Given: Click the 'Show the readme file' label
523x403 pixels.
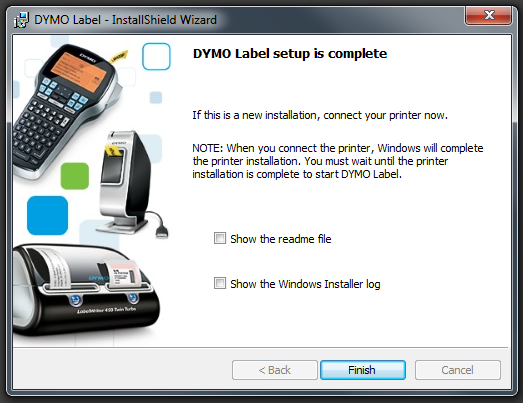Looking at the screenshot, I should coord(281,239).
